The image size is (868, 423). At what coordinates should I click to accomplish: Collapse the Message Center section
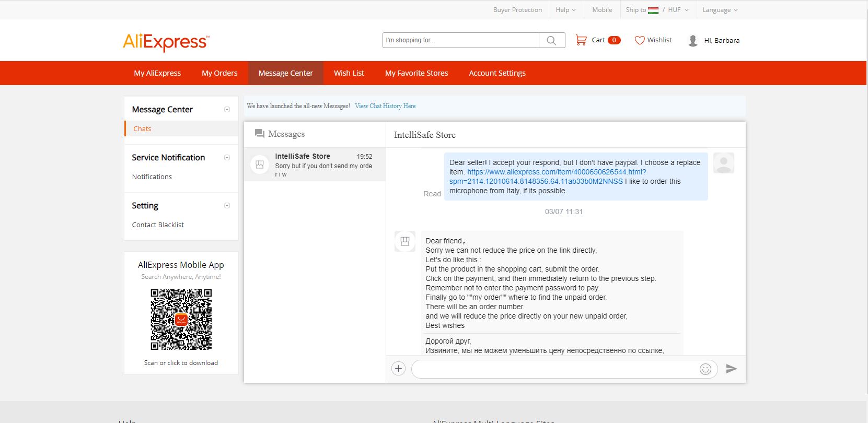point(227,110)
